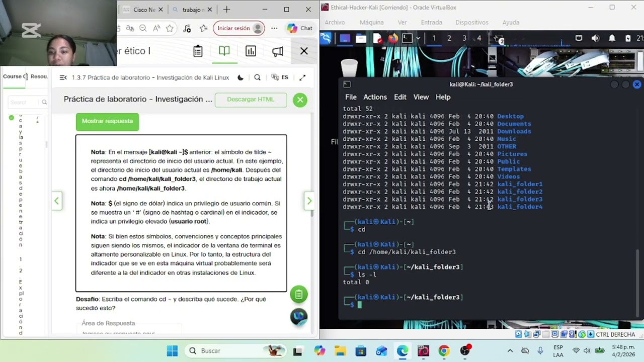
Task: Switch to Kali workspace 3
Action: [x=464, y=38]
